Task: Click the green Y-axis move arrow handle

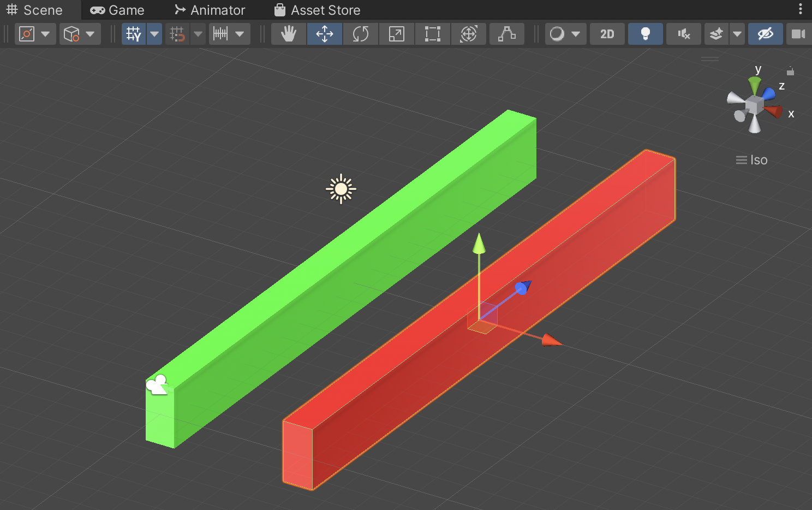Action: (x=479, y=244)
